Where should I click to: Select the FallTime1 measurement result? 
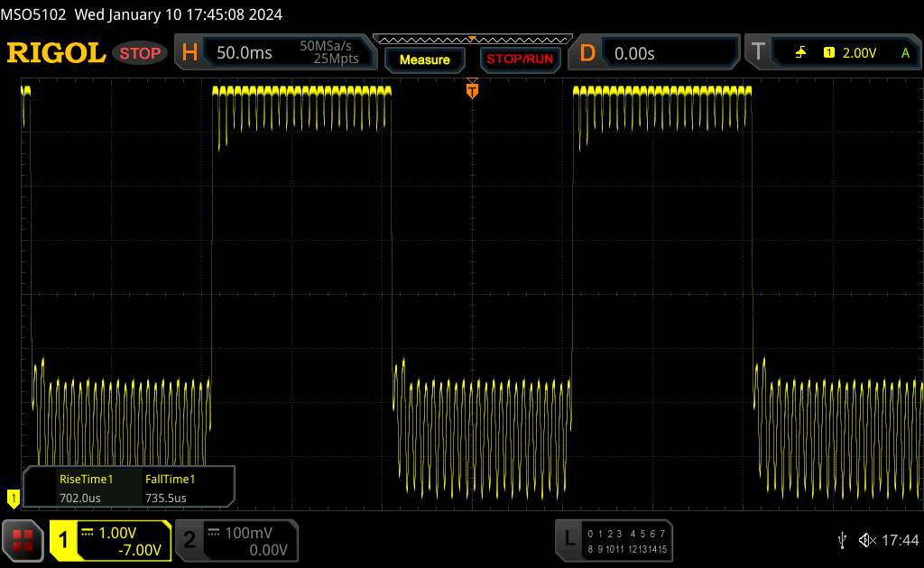[170, 488]
